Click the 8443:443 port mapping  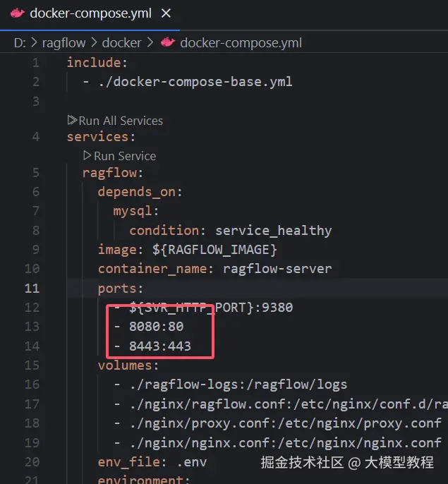[160, 346]
